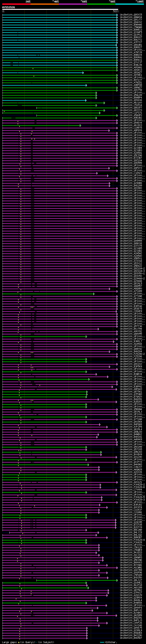Select hit label UniRef100_Q8GUB1
This screenshot has width=146, height=644.
(131, 45)
